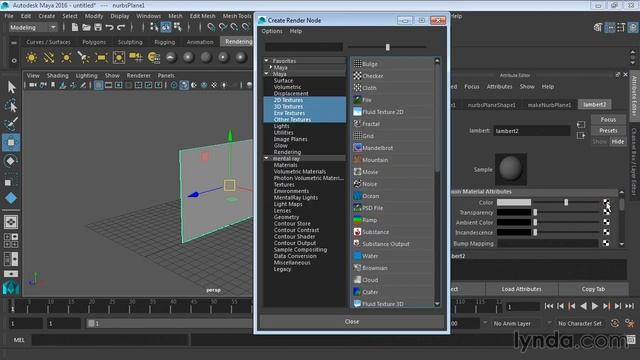Viewport: 640px width, 360px height.
Task: Adjust icon size slider in render node dialog
Action: 387,47
